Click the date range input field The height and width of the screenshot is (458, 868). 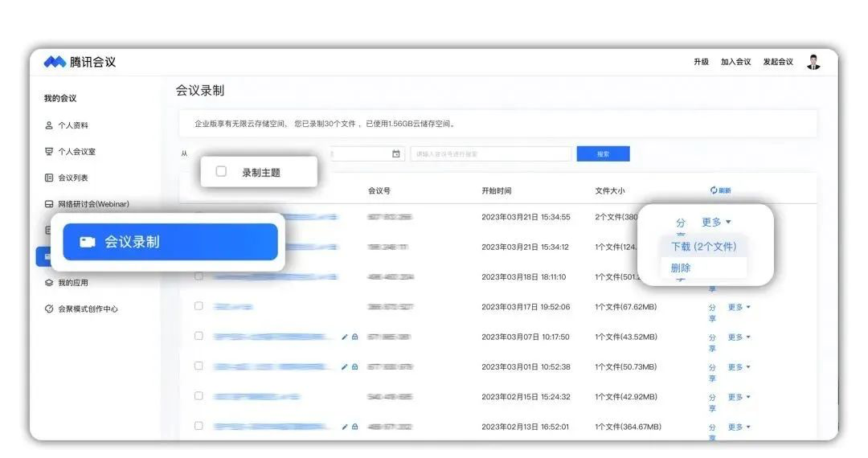[x=367, y=153]
